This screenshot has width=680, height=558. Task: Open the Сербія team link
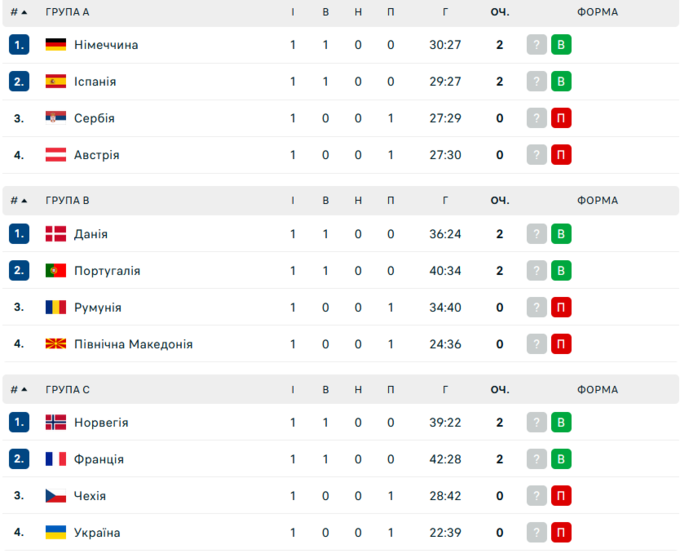click(x=94, y=118)
